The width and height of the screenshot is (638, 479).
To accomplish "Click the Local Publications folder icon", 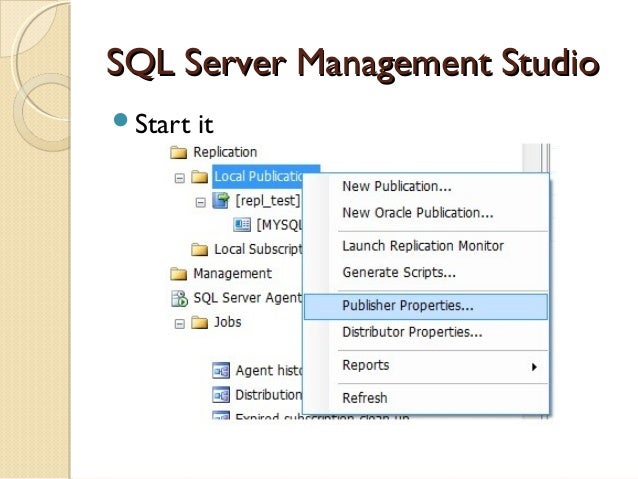I will click(x=200, y=177).
